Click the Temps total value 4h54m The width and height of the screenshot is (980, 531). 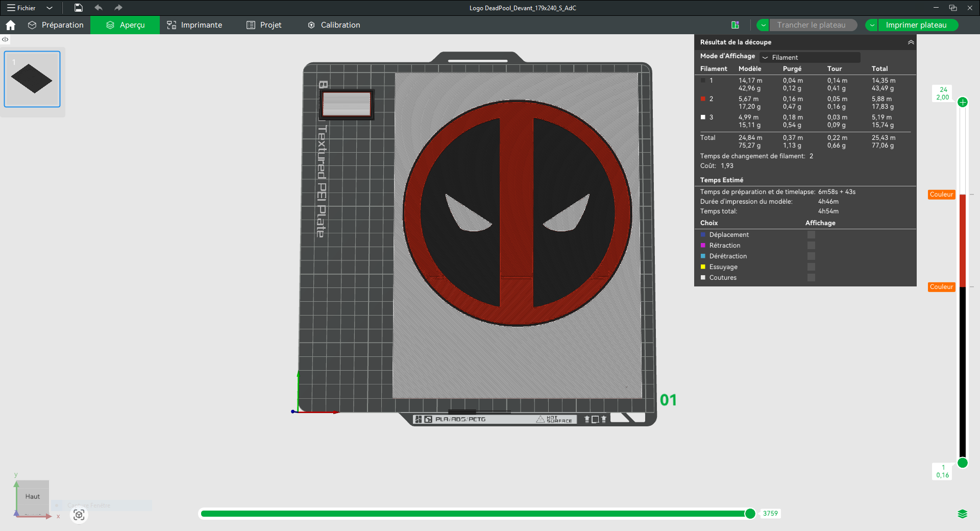click(x=828, y=211)
